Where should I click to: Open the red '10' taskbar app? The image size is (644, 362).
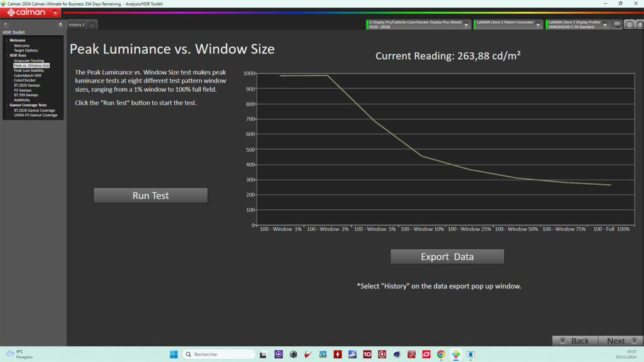click(x=367, y=354)
